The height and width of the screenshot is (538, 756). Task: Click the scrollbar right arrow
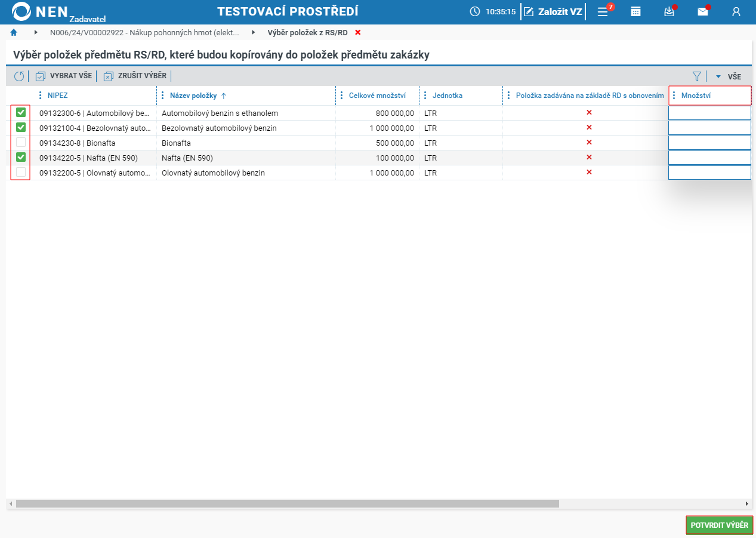click(746, 503)
